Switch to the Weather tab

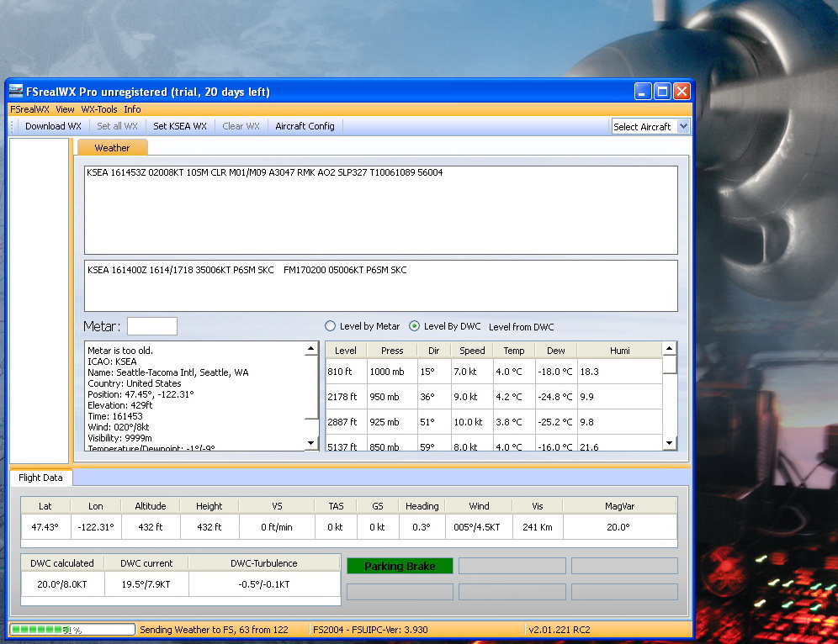click(112, 148)
